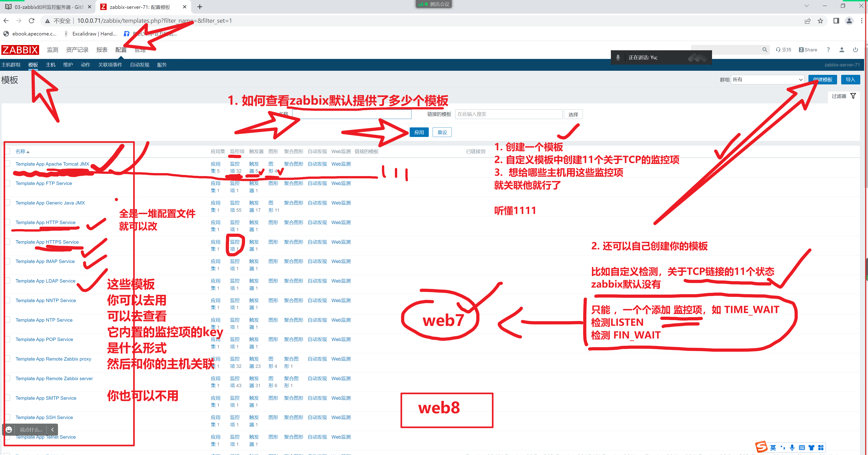Click the power sign-out icon
This screenshot has height=455, width=868.
click(855, 50)
